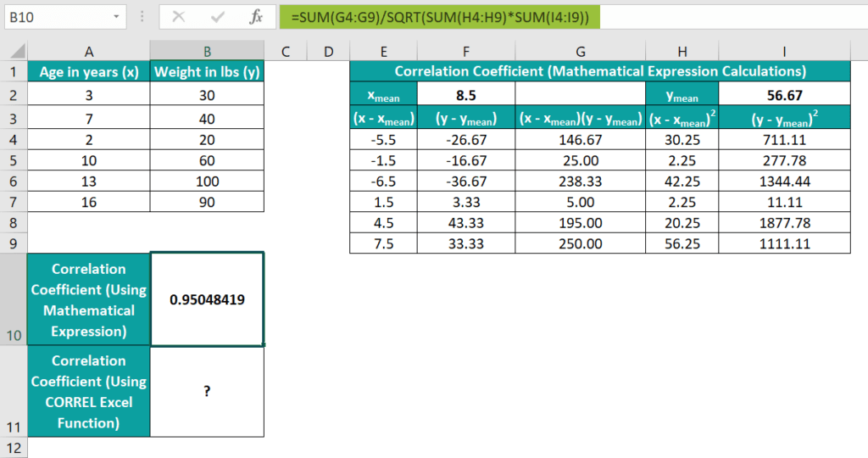Click the (x - xmean)(y - ymean) heading cell
This screenshot has width=868, height=458.
pyautogui.click(x=580, y=118)
